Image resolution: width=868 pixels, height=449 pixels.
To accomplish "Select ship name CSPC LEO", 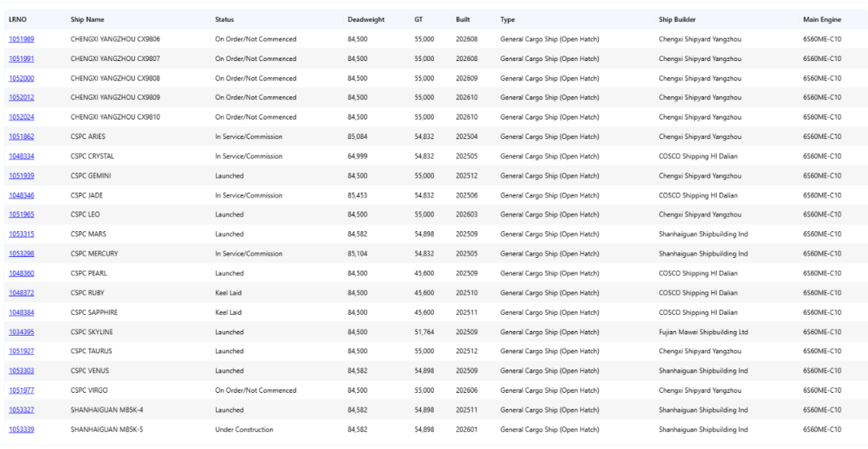I will coord(85,214).
